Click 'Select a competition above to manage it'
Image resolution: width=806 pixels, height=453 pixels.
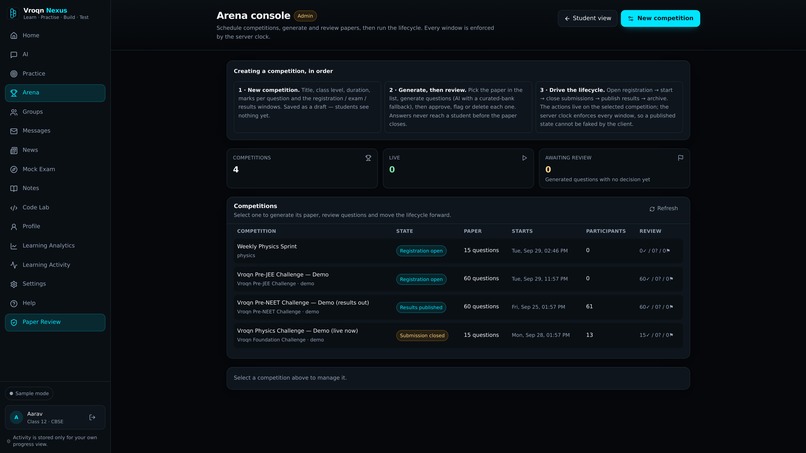click(290, 378)
